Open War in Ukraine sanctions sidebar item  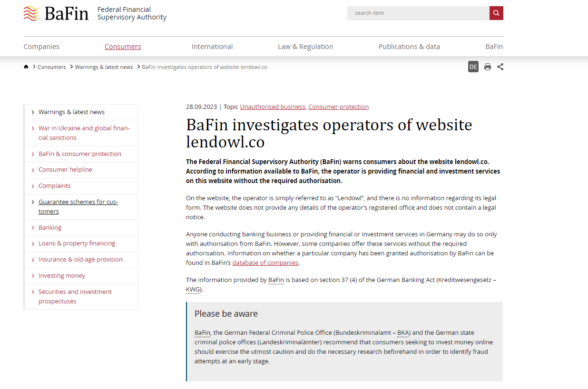[x=84, y=133]
